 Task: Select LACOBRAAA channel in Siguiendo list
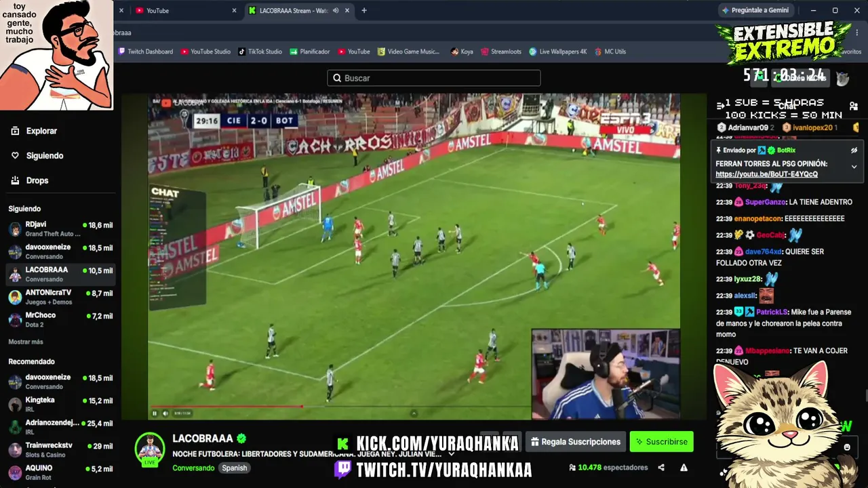pyautogui.click(x=60, y=274)
